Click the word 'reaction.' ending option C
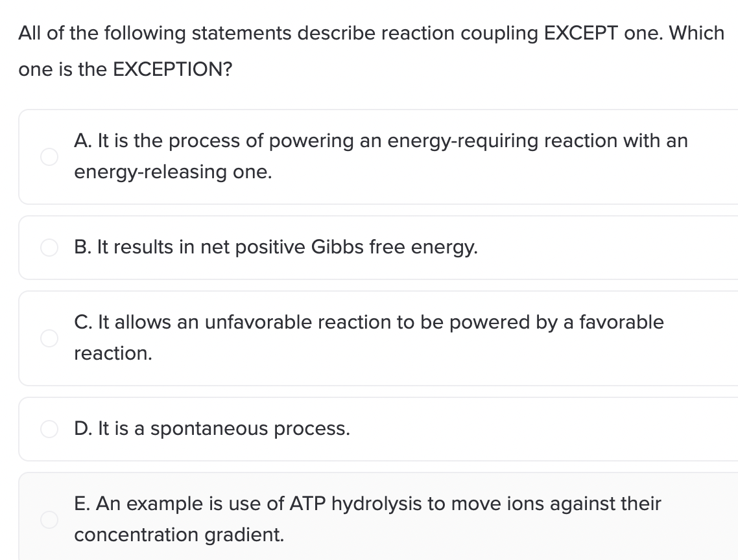The height and width of the screenshot is (560, 738). pos(113,353)
